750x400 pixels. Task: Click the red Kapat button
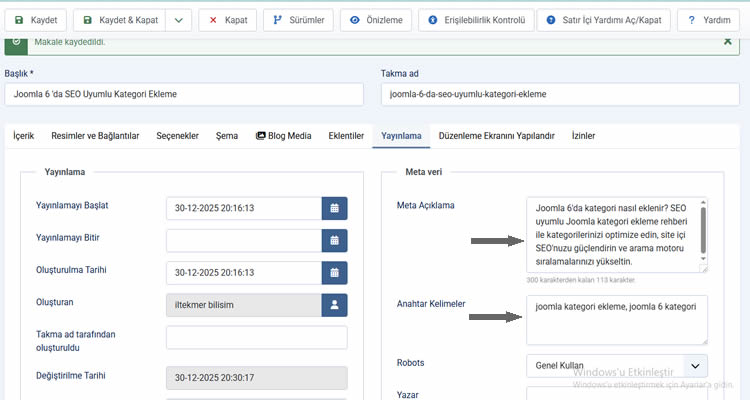coord(227,19)
